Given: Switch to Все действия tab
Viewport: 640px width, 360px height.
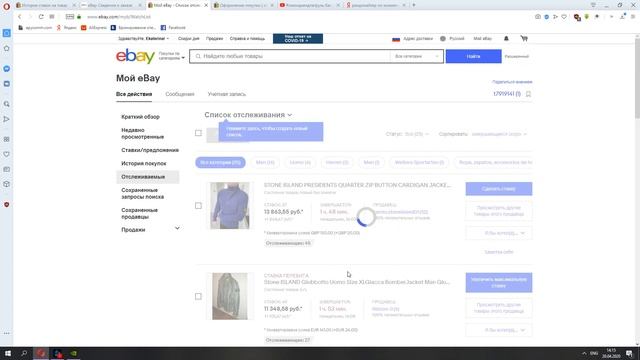Looking at the screenshot, I should [x=134, y=94].
